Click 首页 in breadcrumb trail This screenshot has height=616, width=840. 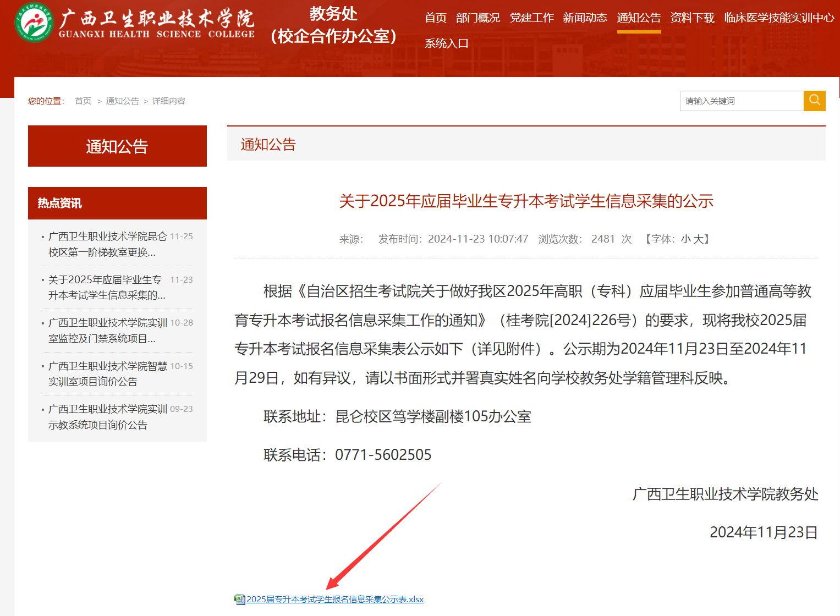[x=83, y=101]
